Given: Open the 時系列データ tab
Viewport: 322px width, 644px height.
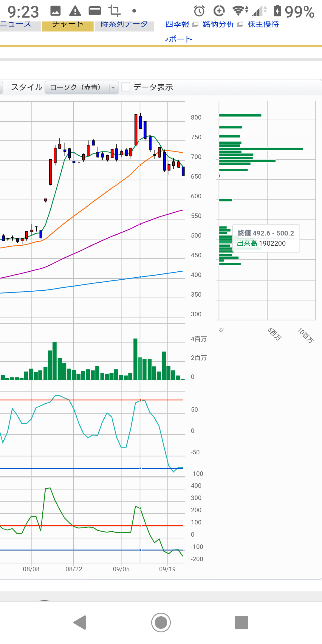Looking at the screenshot, I should click(x=124, y=25).
